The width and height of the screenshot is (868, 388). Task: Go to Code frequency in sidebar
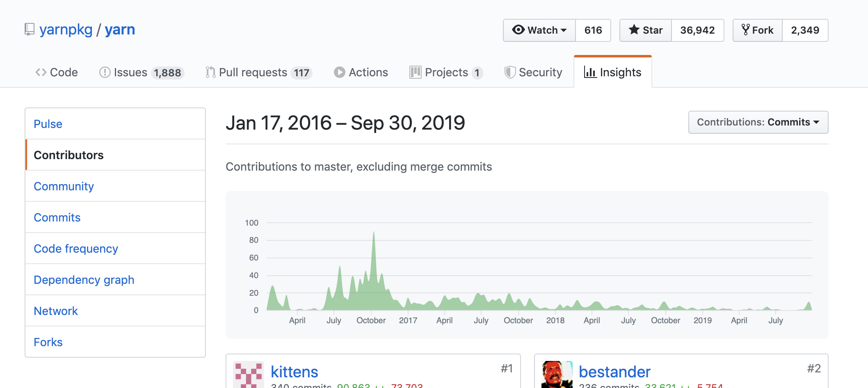(x=76, y=249)
